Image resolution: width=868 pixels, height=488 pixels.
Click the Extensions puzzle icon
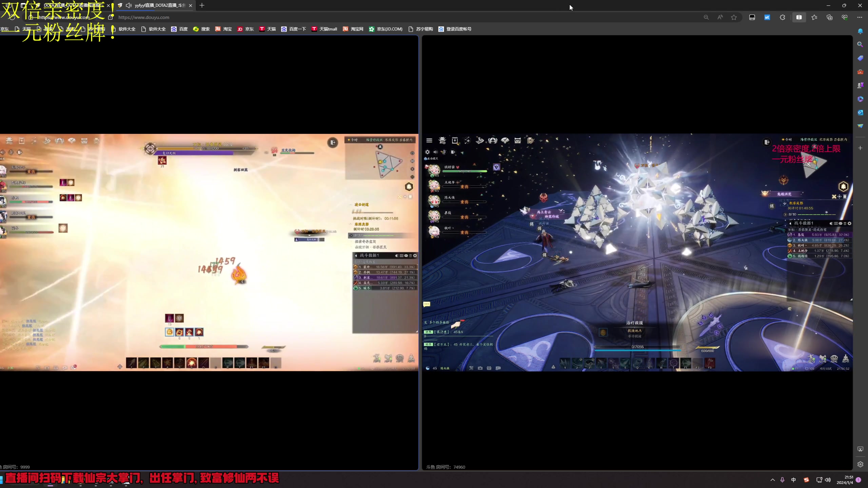tap(782, 17)
